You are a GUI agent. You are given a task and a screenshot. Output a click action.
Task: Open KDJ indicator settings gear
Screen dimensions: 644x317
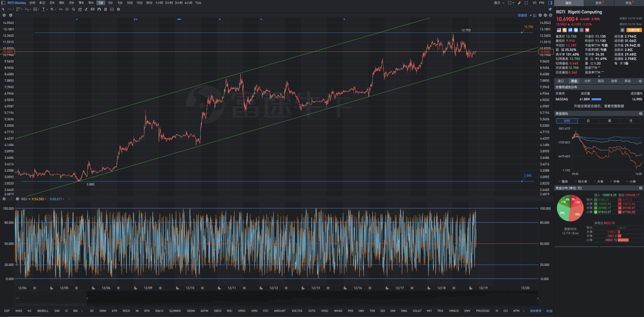tap(4, 199)
